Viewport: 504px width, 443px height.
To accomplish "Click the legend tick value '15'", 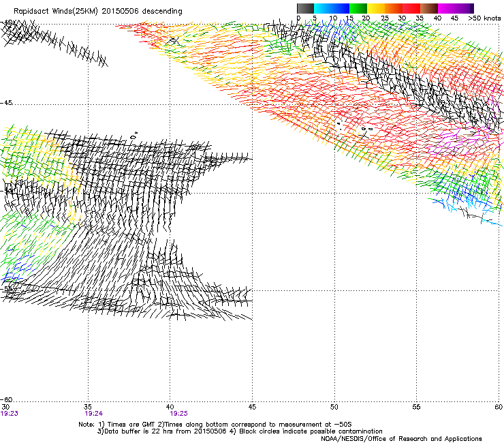I will coord(349,18).
